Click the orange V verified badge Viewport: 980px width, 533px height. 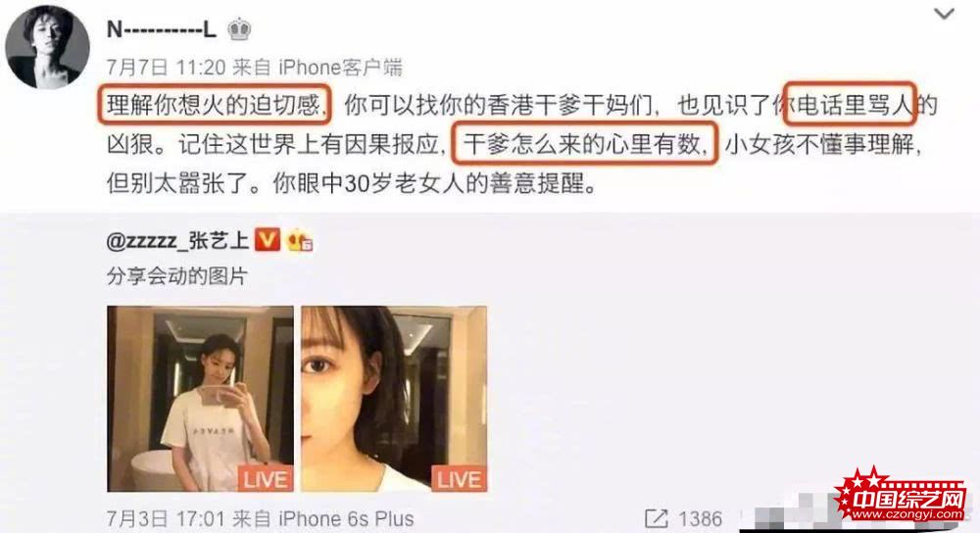point(267,239)
